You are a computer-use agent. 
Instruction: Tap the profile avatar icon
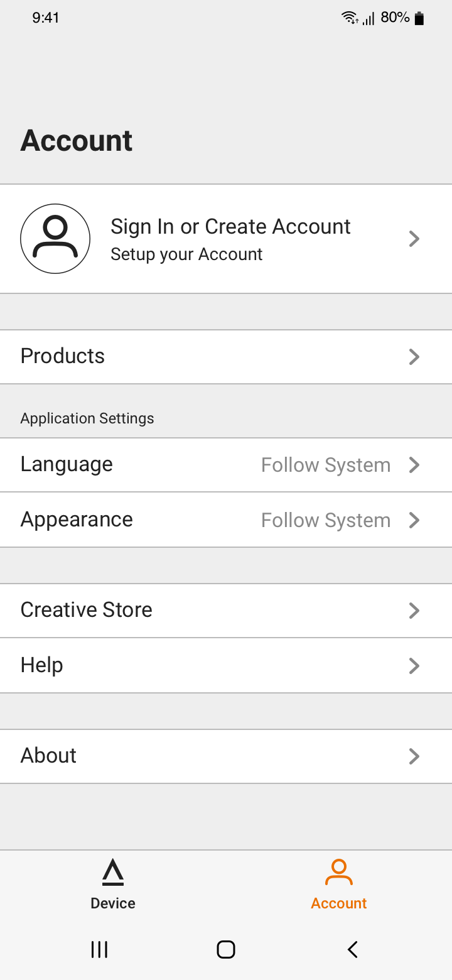tap(55, 239)
